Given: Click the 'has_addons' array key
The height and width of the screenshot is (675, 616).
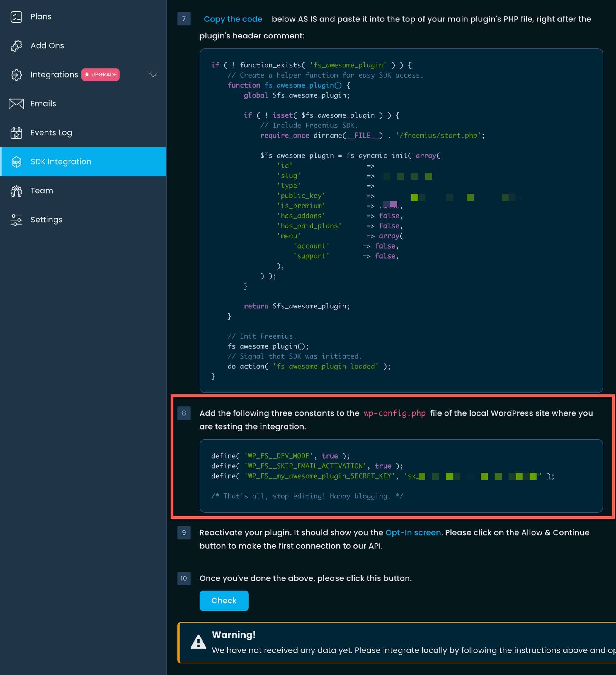Looking at the screenshot, I should [x=301, y=216].
